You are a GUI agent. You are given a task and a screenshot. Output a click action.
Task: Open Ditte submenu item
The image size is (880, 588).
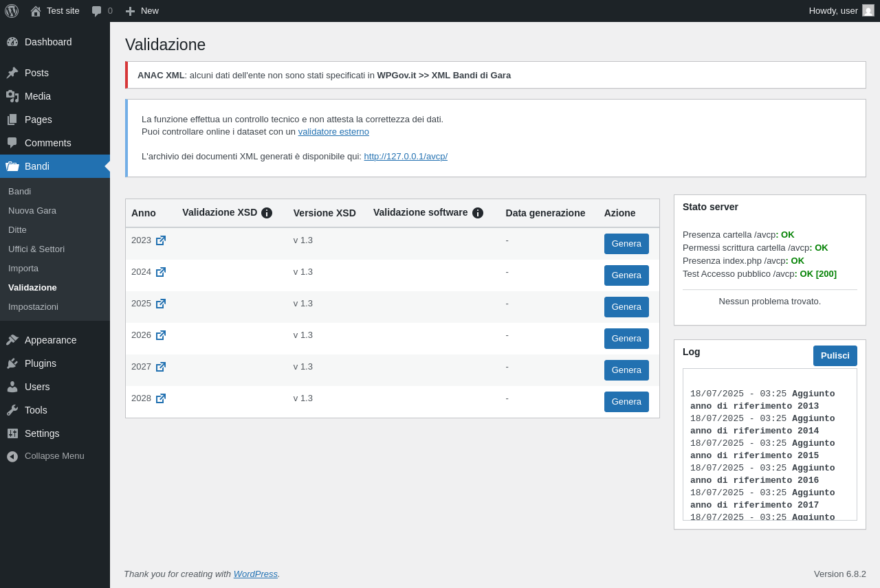point(55,230)
